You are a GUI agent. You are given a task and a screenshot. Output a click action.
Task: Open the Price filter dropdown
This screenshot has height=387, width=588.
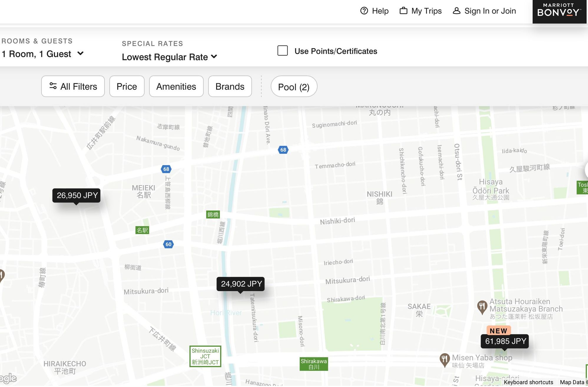[x=127, y=86]
